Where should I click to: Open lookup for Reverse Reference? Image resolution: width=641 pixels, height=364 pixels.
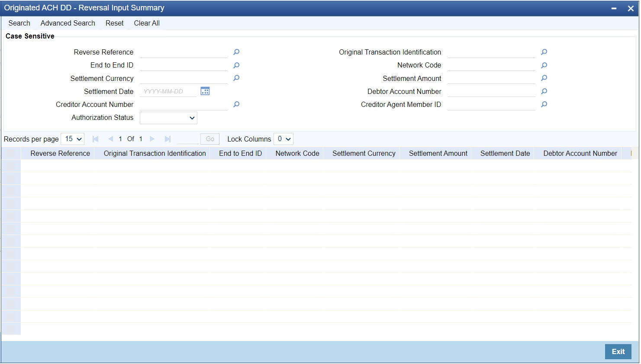pos(236,52)
